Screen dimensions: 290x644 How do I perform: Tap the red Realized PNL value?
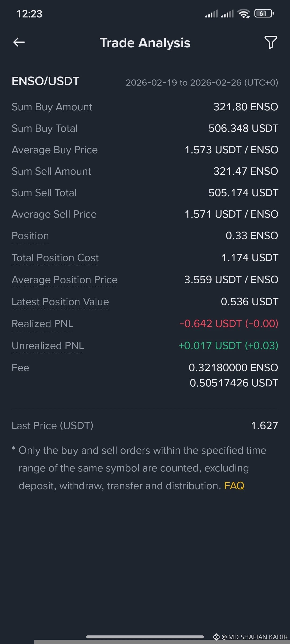pos(229,324)
